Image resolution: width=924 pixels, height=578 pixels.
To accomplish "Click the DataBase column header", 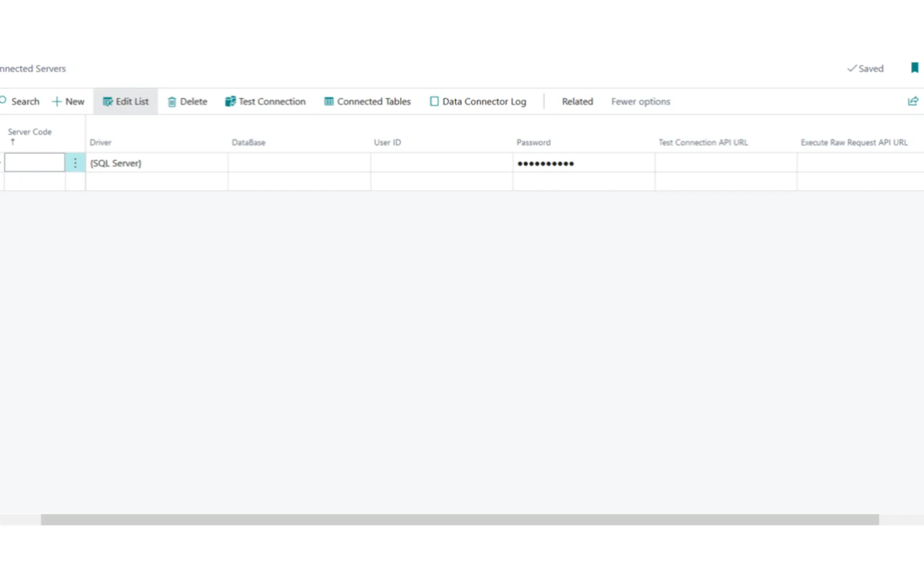I will click(x=248, y=142).
